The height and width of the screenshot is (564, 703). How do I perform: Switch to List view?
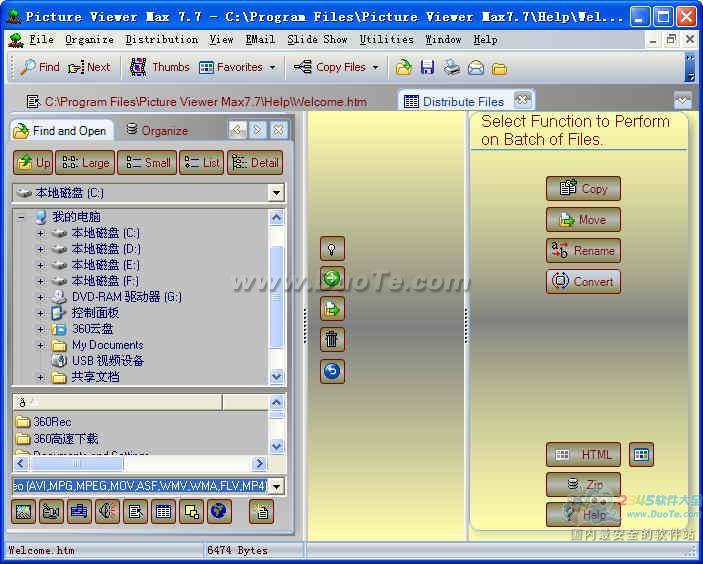point(201,162)
